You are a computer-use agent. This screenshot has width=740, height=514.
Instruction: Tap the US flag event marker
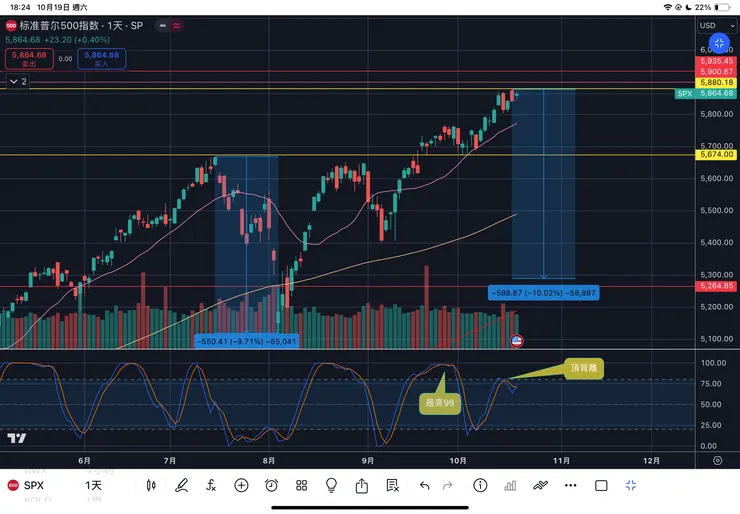(x=517, y=341)
